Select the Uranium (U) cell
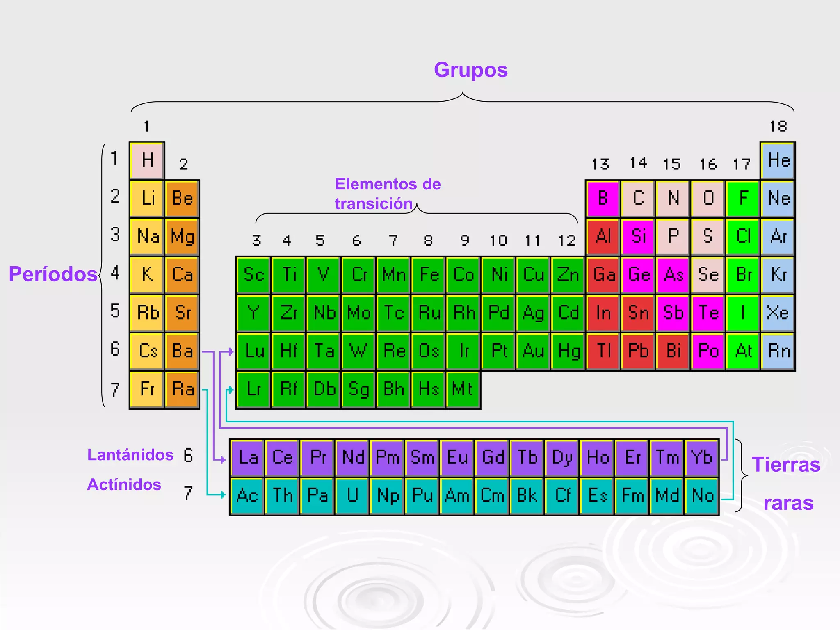 coord(352,496)
